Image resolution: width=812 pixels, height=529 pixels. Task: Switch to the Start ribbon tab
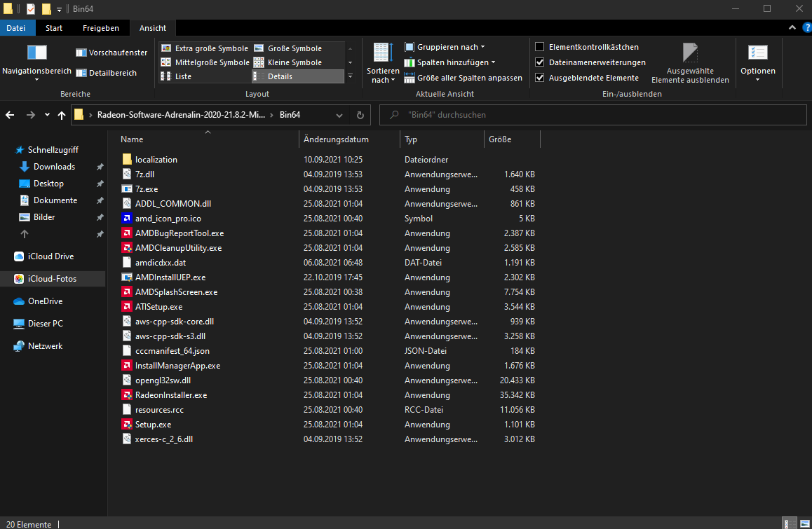(54, 28)
